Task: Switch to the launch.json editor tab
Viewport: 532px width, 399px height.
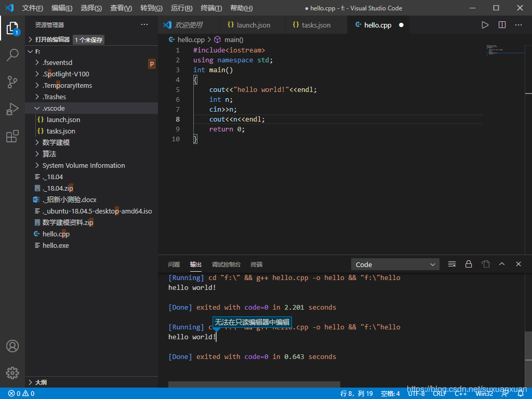Action: (x=252, y=25)
